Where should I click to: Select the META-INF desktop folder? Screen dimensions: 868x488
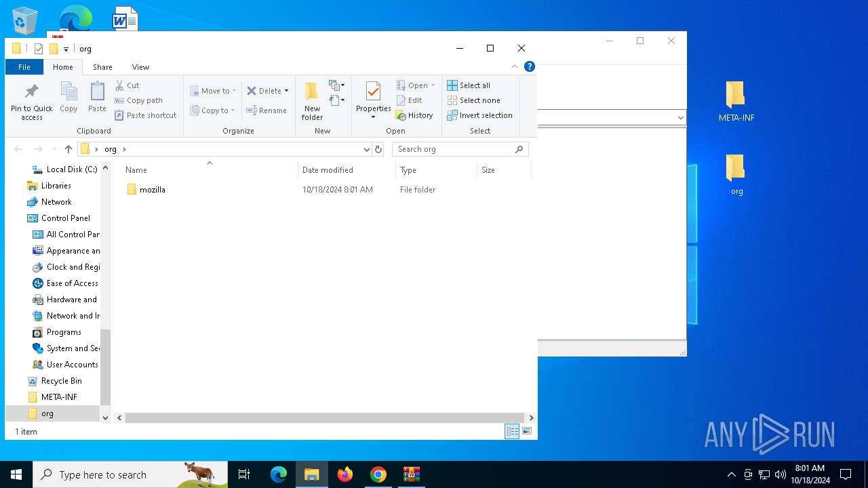(736, 102)
